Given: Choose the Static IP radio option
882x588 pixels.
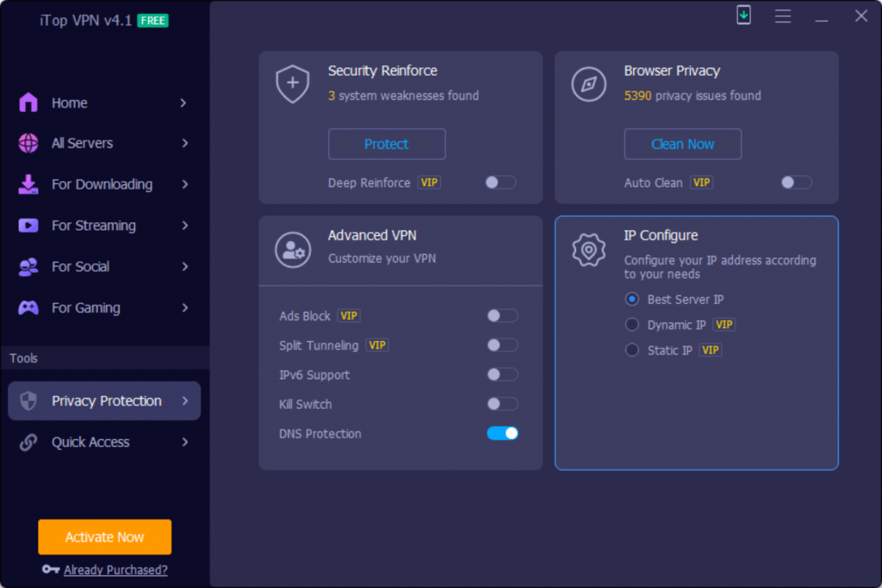Looking at the screenshot, I should 631,350.
